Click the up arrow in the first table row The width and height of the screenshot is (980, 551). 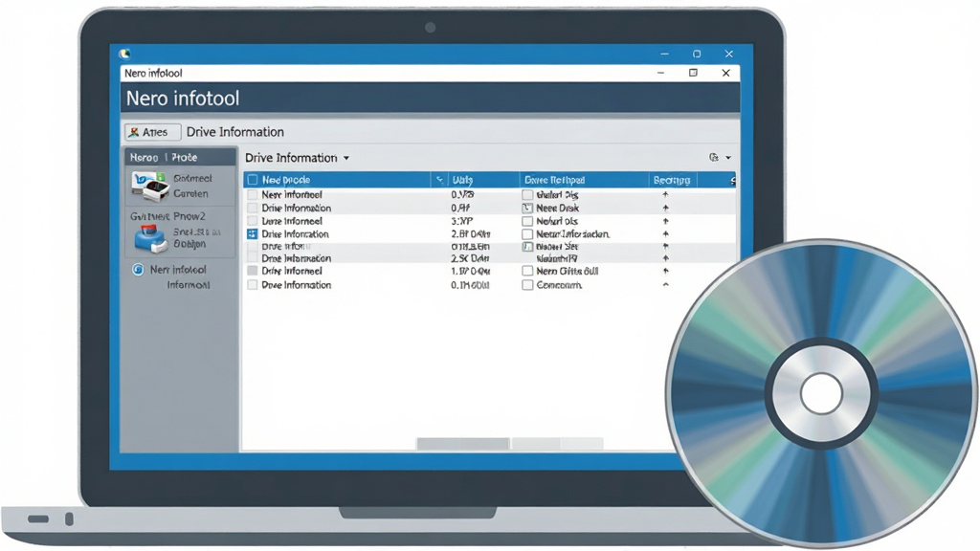pos(666,195)
